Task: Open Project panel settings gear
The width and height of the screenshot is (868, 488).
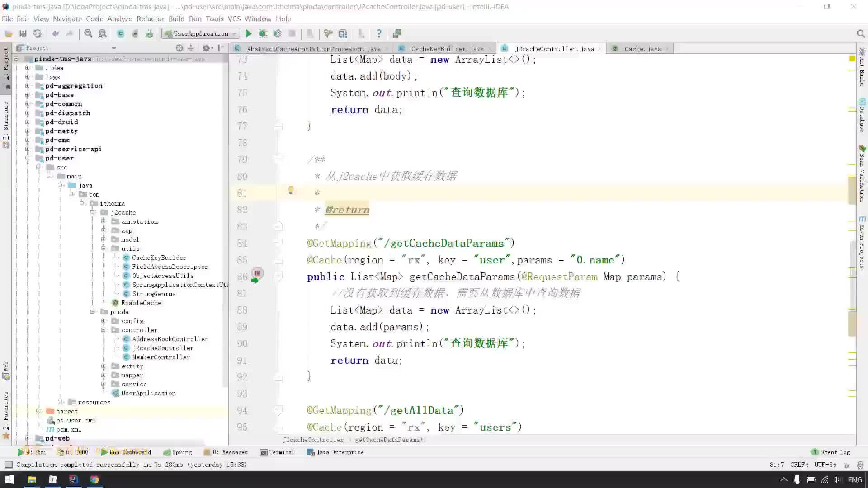Action: coord(207,48)
